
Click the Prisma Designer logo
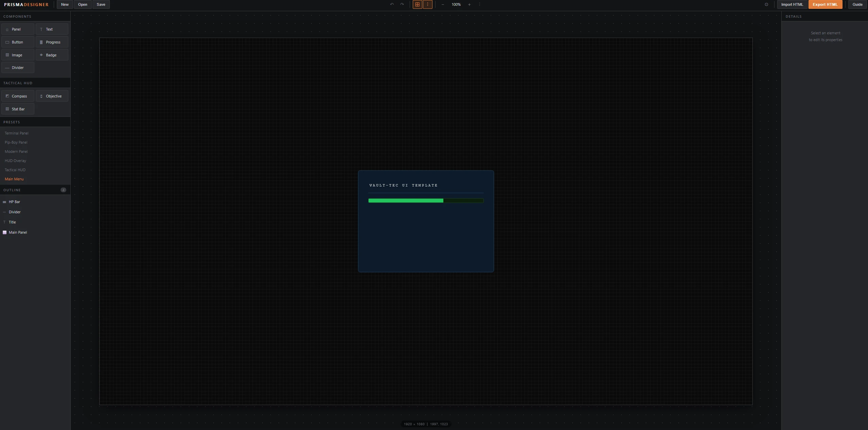(x=26, y=4)
